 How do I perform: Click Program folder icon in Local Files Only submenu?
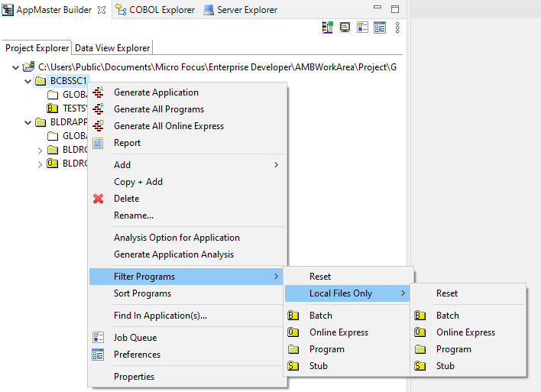point(420,349)
